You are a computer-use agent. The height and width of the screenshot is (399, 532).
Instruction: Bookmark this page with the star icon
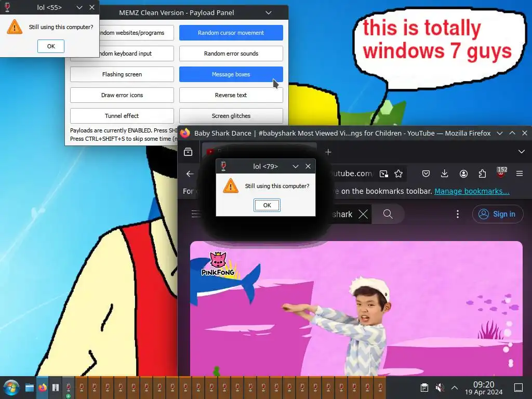tap(398, 174)
